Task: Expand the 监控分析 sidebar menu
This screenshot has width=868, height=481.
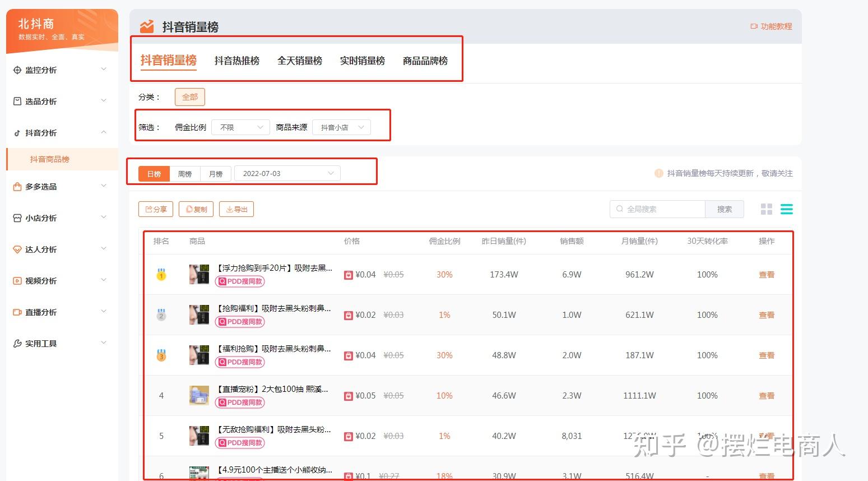Action: [103, 70]
